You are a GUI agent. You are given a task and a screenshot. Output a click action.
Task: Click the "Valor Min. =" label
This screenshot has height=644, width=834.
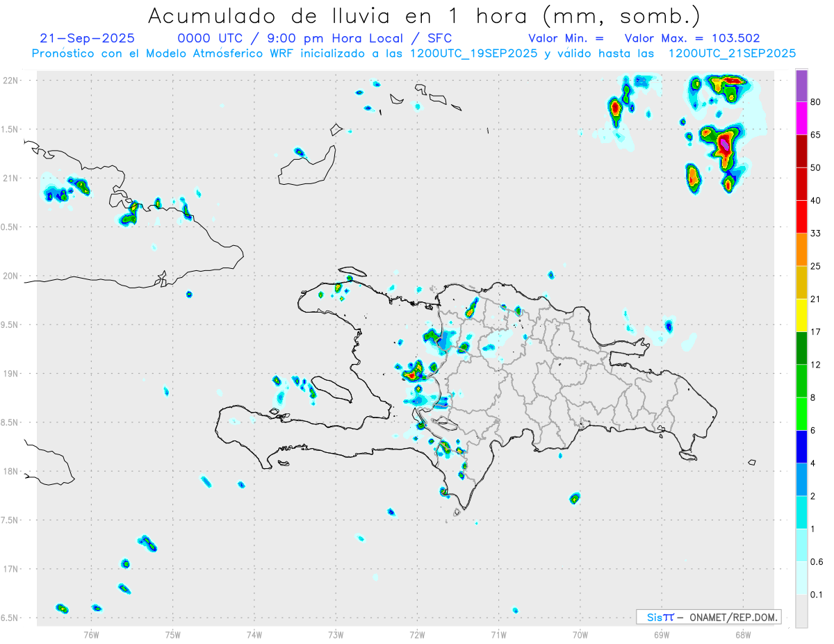click(x=566, y=38)
